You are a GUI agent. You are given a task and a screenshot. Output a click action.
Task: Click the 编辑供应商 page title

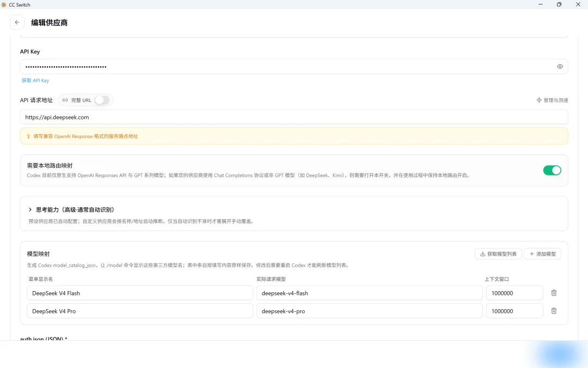point(49,22)
